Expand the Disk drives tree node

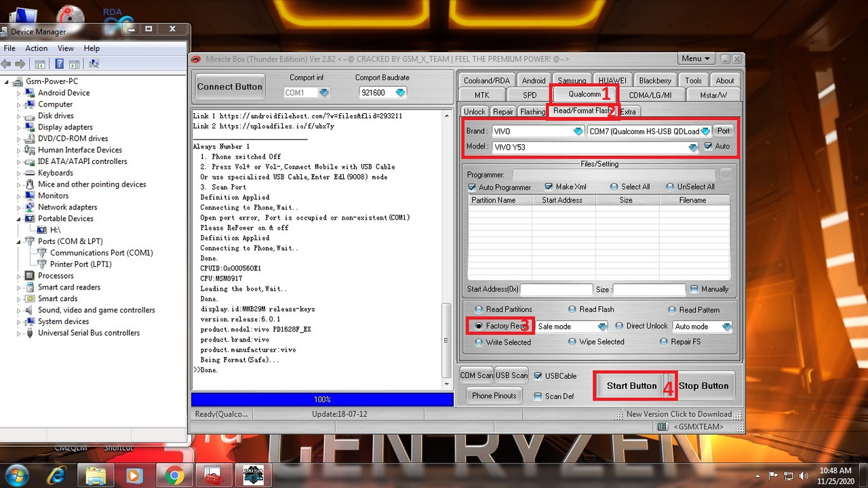point(19,116)
